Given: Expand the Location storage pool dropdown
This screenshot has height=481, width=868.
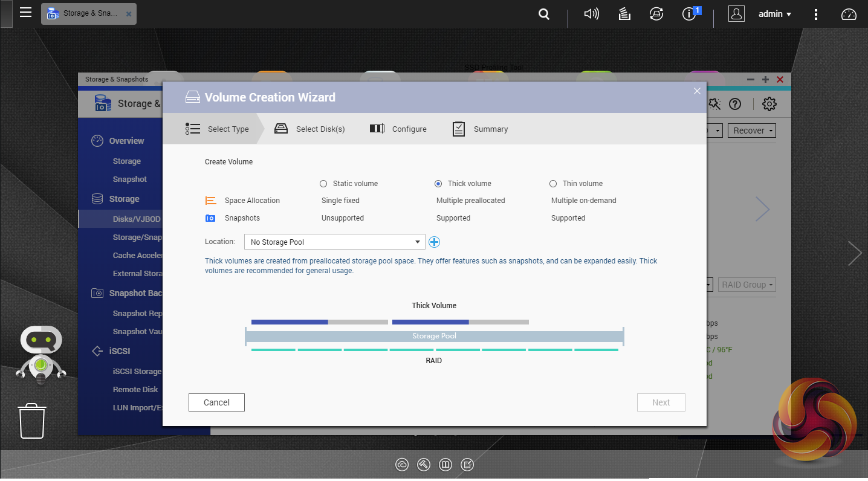Looking at the screenshot, I should (x=334, y=242).
